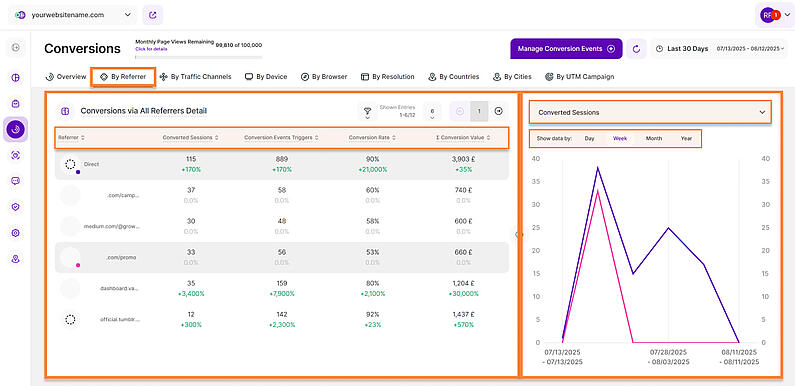Open website in new tab icon
The height and width of the screenshot is (386, 795).
[153, 15]
